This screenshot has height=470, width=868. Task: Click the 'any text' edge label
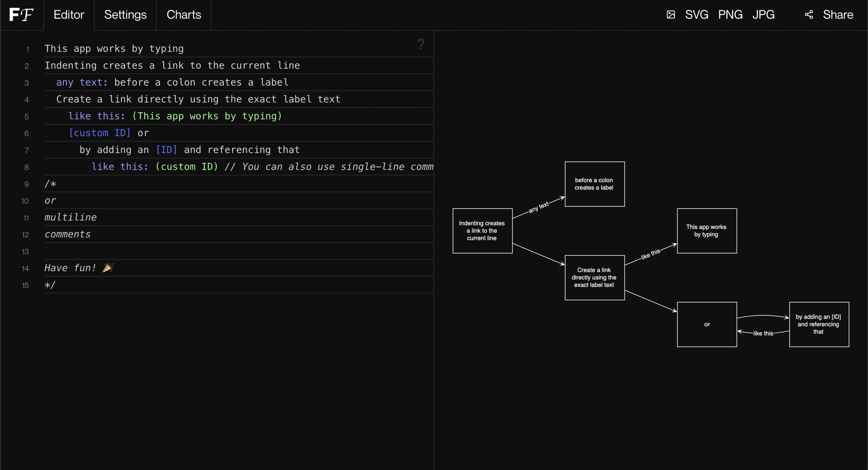(x=539, y=207)
